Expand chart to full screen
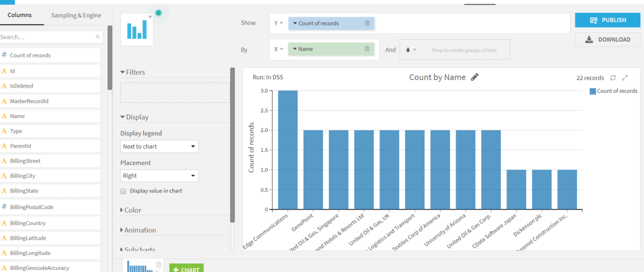644x272 pixels. 625,78
